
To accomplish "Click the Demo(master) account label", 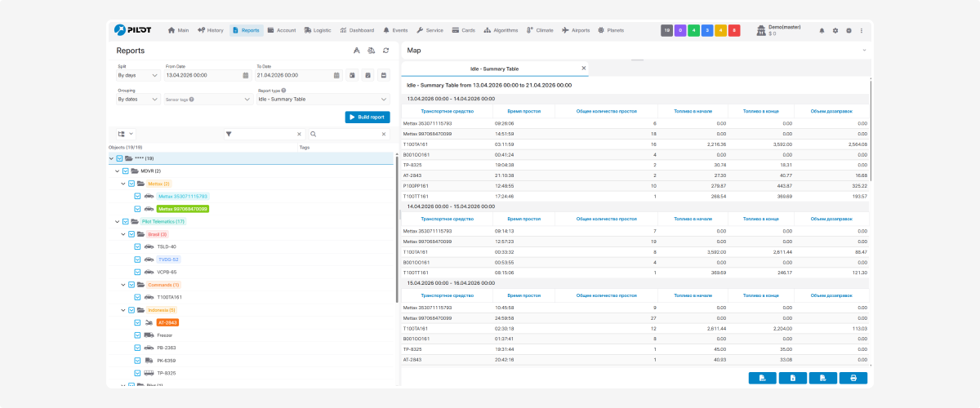I will coord(784,27).
